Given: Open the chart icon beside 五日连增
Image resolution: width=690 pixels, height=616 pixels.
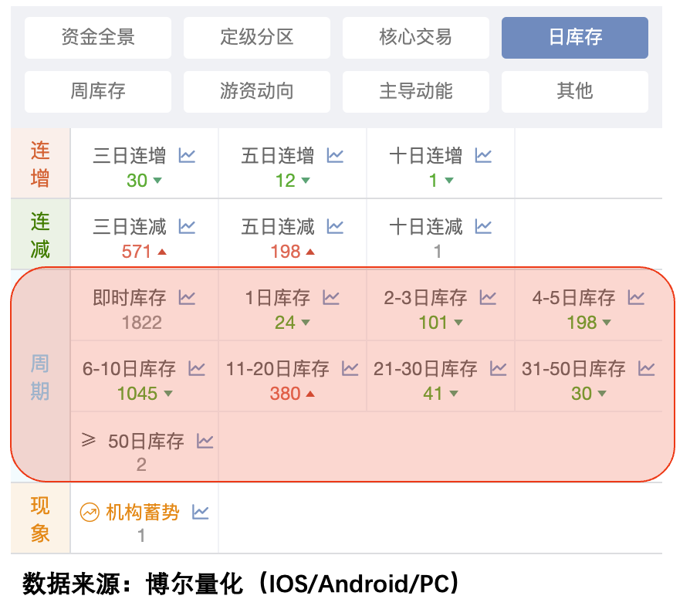Looking at the screenshot, I should (x=335, y=156).
